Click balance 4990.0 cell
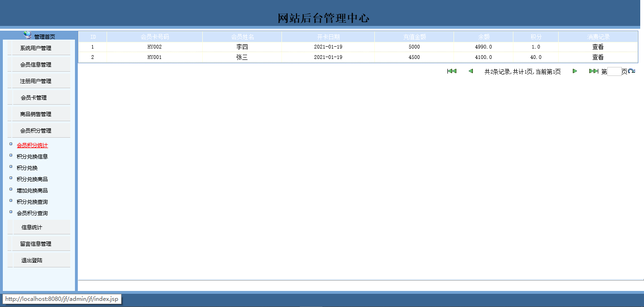The image size is (644, 307). click(x=484, y=47)
